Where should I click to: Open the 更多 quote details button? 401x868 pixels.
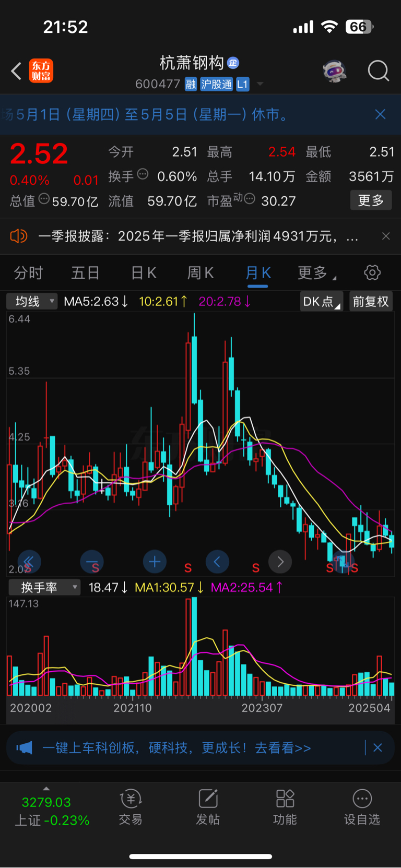tap(371, 200)
